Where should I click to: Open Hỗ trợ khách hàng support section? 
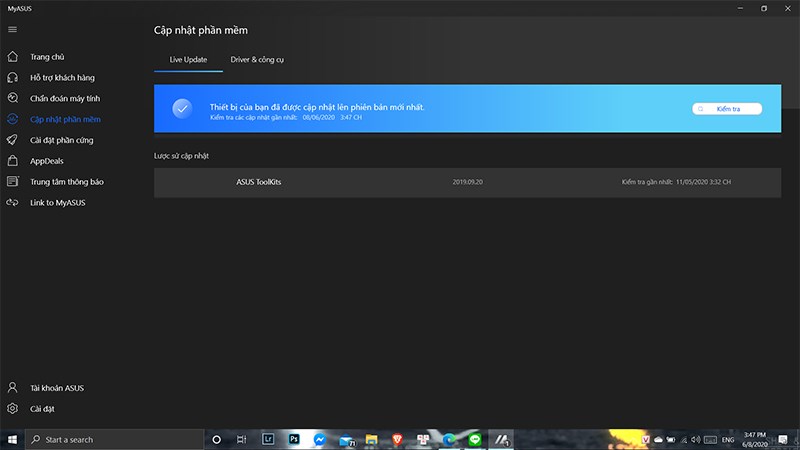(62, 78)
